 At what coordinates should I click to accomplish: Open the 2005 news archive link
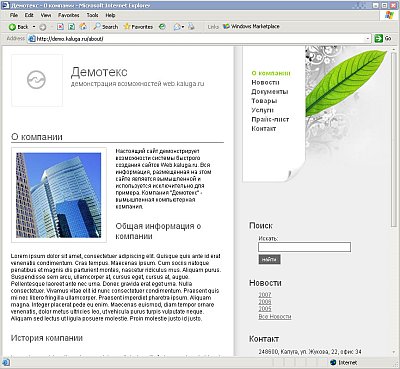point(265,309)
